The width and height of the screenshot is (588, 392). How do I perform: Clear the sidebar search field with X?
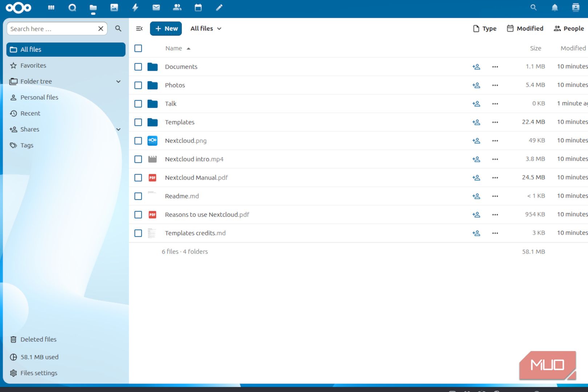101,28
